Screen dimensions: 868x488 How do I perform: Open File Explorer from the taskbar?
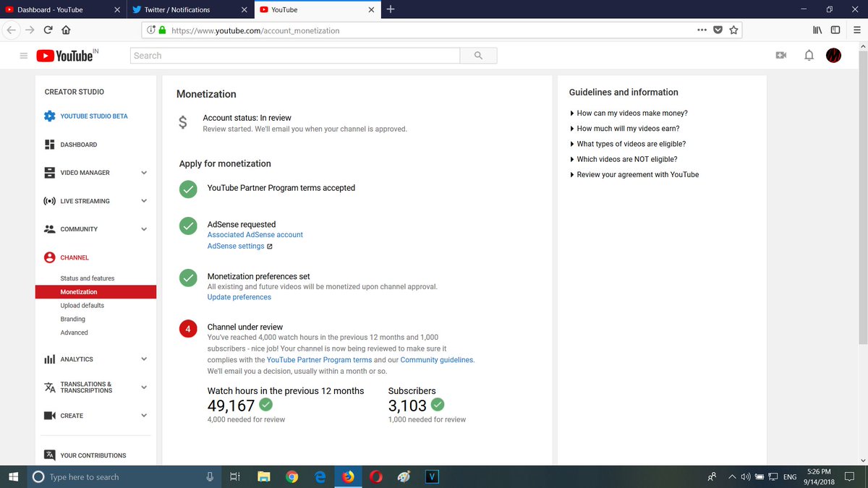[x=264, y=477]
